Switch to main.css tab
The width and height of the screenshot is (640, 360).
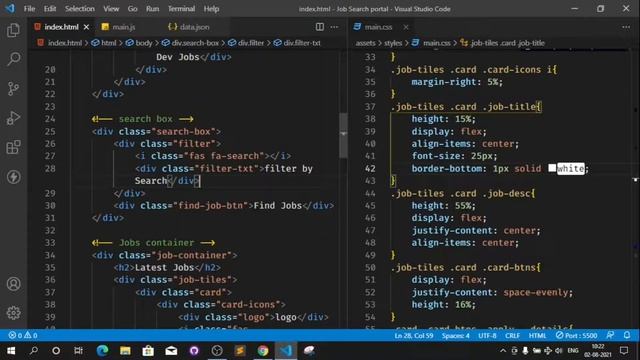point(378,27)
